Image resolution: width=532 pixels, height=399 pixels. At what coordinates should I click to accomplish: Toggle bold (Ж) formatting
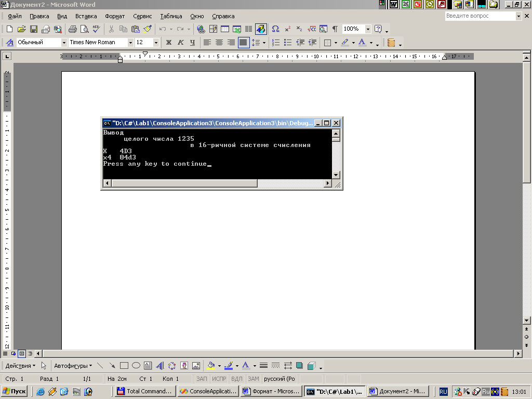tap(169, 43)
